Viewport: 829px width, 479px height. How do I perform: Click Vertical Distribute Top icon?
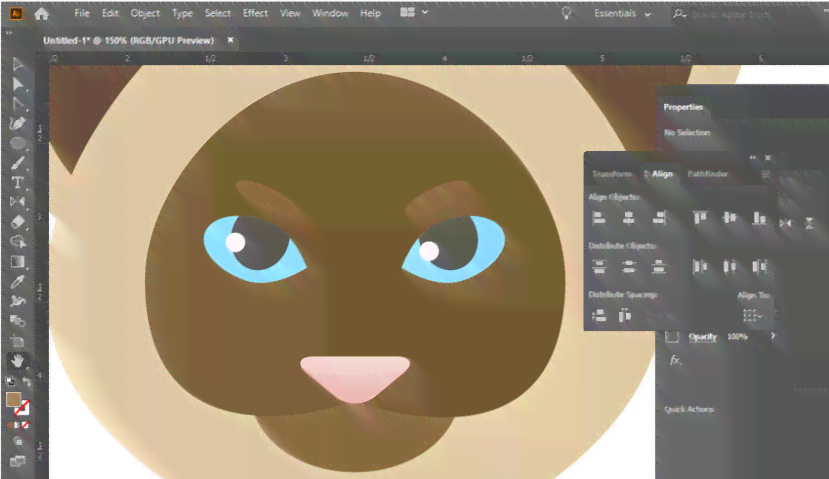point(598,267)
